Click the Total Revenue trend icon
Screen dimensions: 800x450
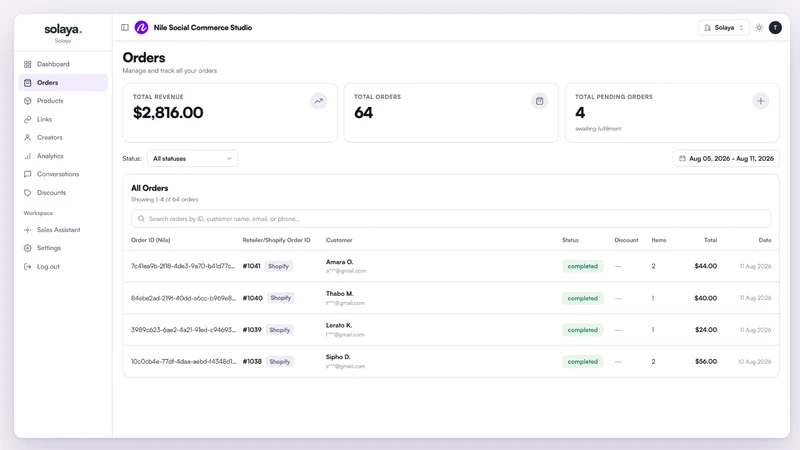(318, 101)
